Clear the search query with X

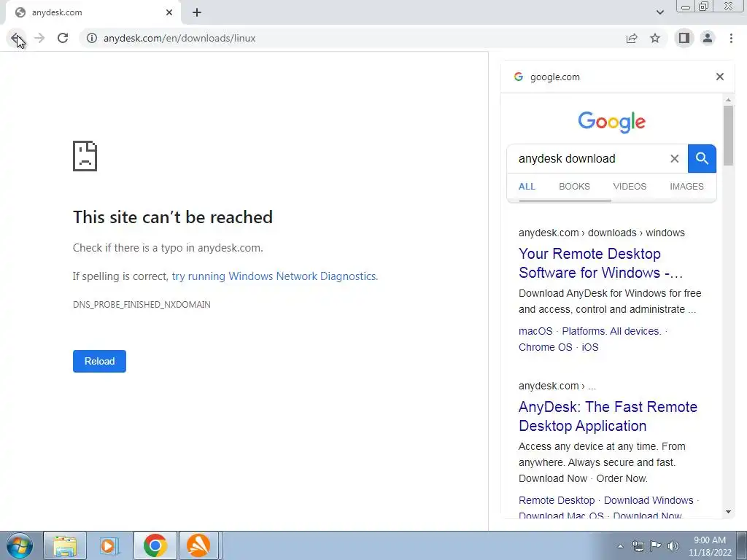point(675,158)
